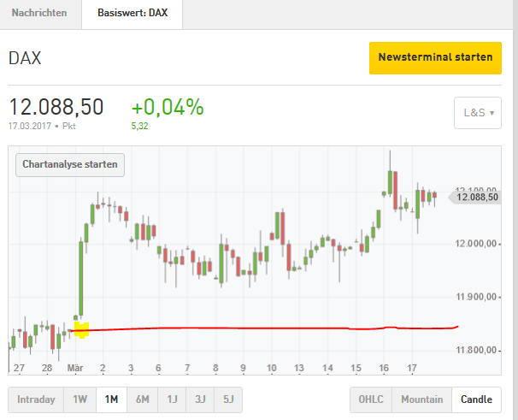Viewport: 518px width, 420px height.
Task: Click the DAX heading title
Action: click(x=26, y=58)
